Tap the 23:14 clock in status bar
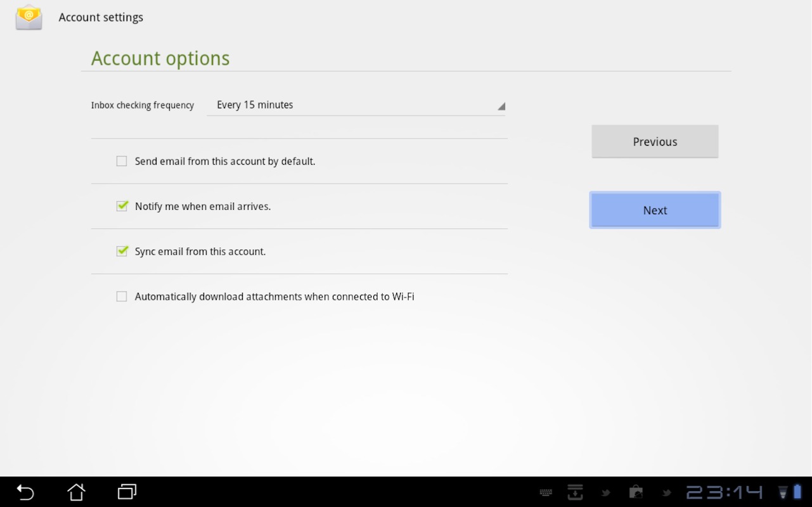Screen dimensions: 812x507 pyautogui.click(x=724, y=492)
